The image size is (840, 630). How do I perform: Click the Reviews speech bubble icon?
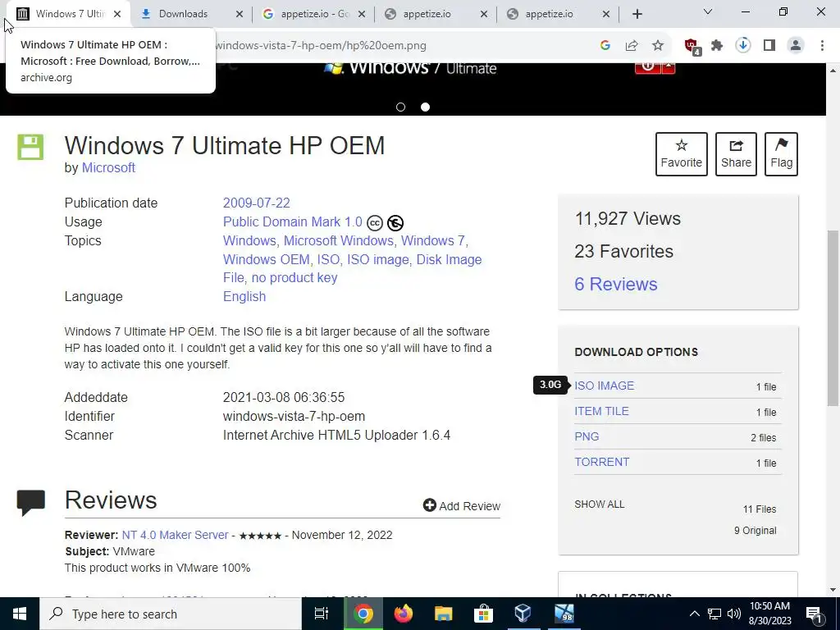tap(30, 503)
